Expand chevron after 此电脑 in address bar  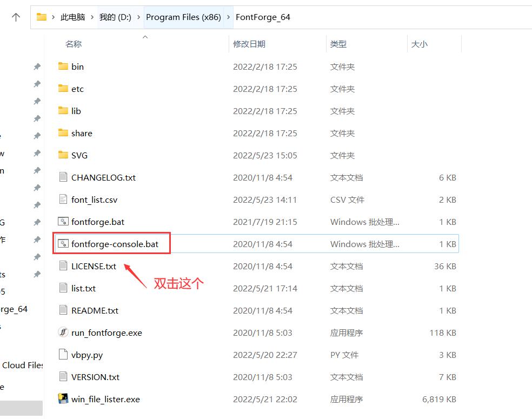pos(92,17)
